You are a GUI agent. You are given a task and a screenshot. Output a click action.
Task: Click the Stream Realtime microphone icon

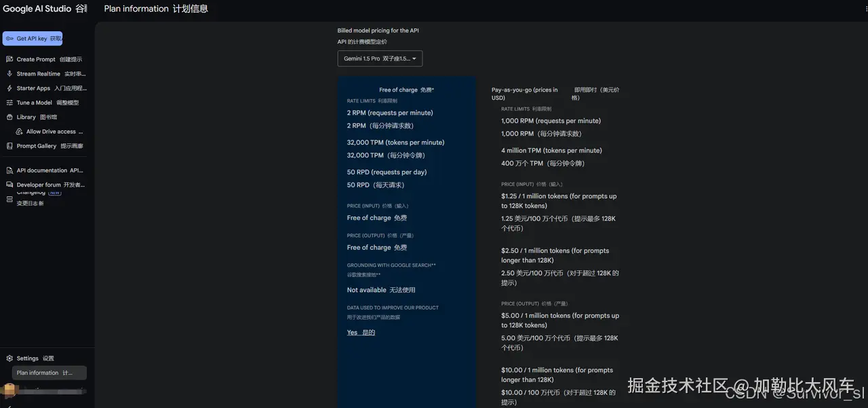pos(9,73)
